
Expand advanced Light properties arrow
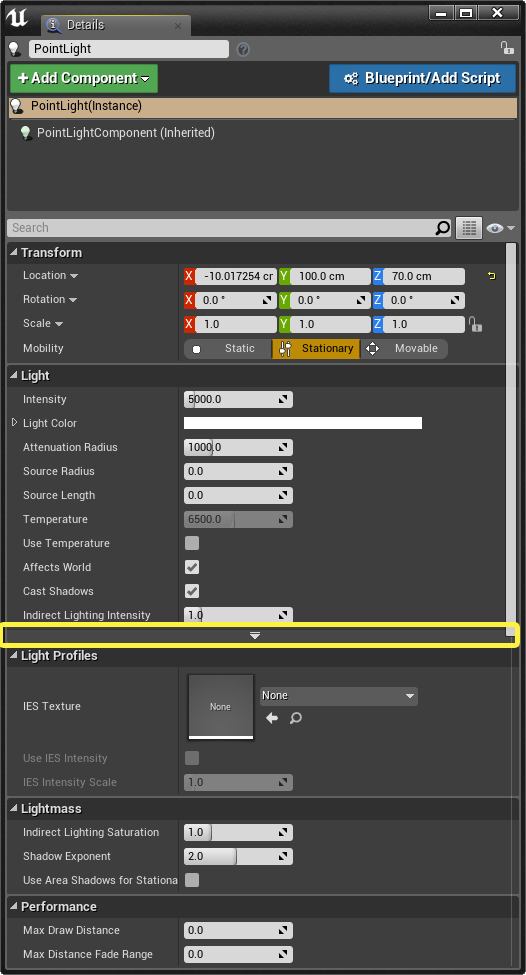pos(255,635)
